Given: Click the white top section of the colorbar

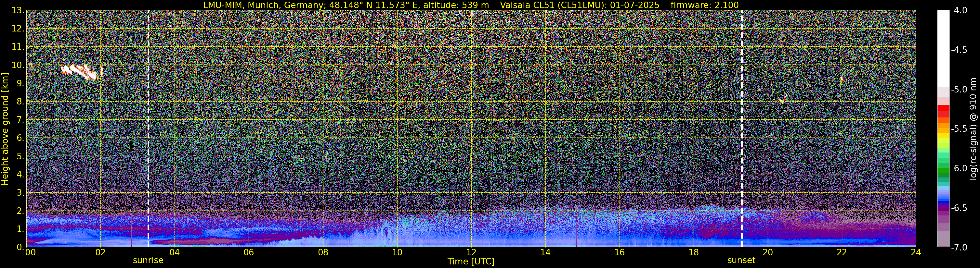Looking at the screenshot, I should pyautogui.click(x=943, y=49).
